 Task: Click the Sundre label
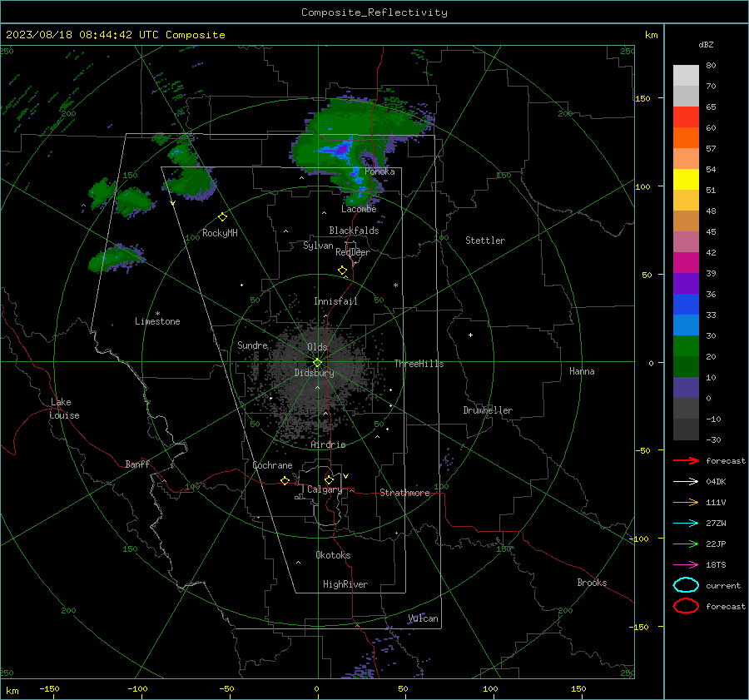pyautogui.click(x=252, y=345)
